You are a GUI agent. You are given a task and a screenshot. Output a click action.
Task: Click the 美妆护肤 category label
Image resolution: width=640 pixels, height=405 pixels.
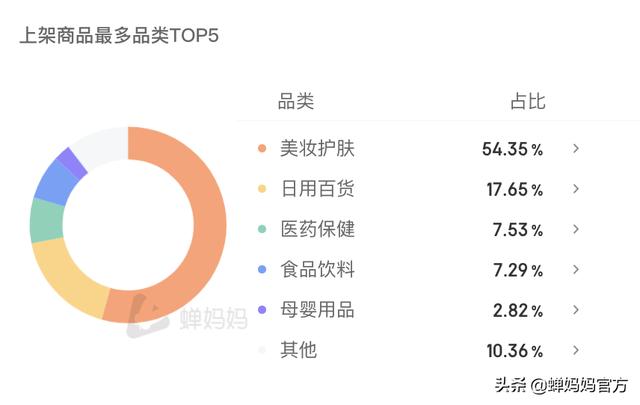(317, 148)
